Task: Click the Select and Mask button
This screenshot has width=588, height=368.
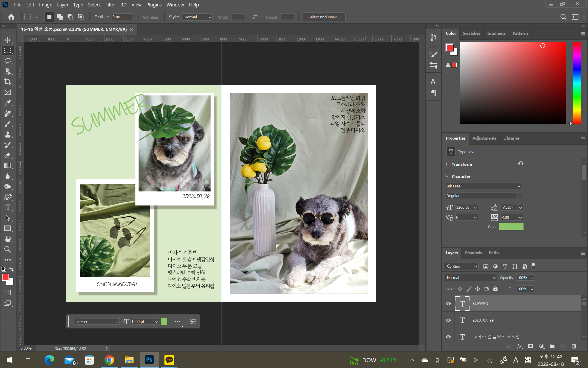Action: click(x=324, y=17)
